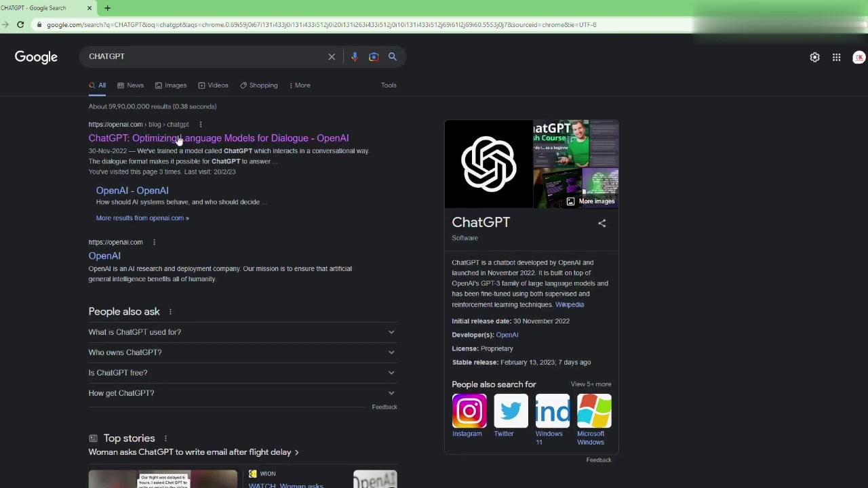
Task: Open OpenAI developer link in panel
Action: coord(507,335)
